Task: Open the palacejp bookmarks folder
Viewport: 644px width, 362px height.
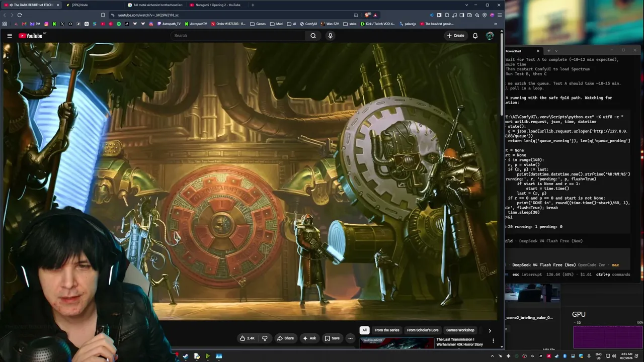Action: tap(408, 24)
